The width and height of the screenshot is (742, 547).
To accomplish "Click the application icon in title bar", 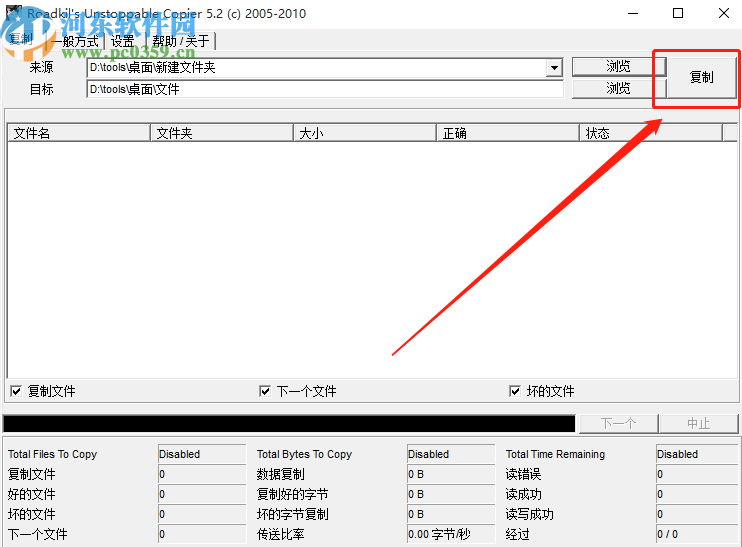I will click(13, 13).
